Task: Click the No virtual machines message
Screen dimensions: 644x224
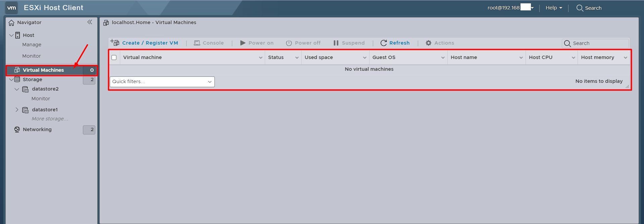Action: (369, 69)
